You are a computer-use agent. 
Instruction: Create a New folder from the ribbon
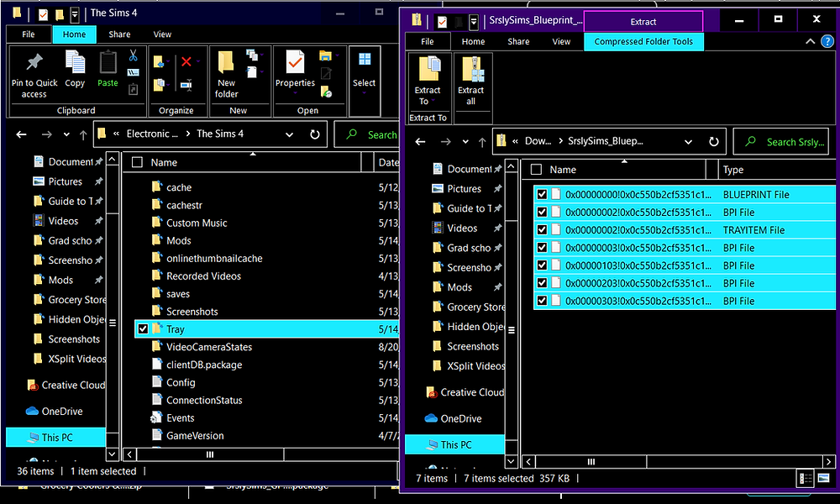click(226, 75)
